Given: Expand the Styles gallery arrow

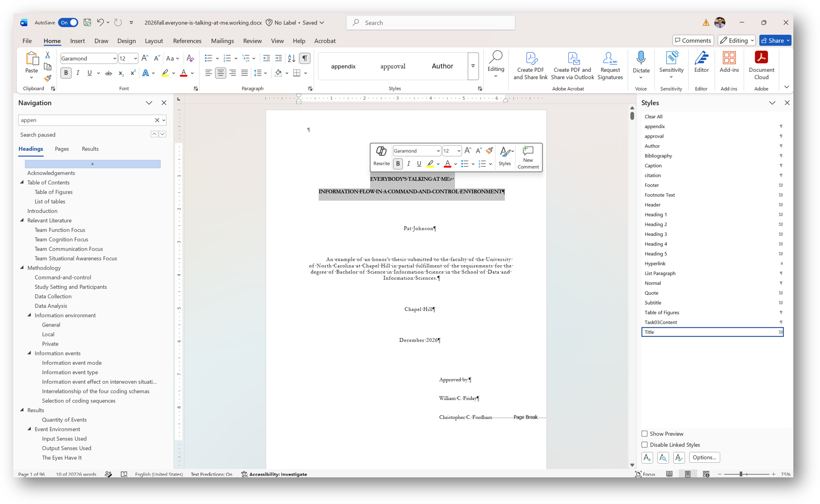Looking at the screenshot, I should [x=473, y=66].
